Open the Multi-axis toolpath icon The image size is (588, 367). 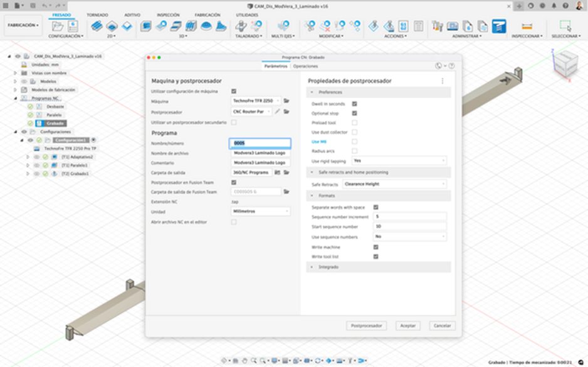[x=283, y=26]
